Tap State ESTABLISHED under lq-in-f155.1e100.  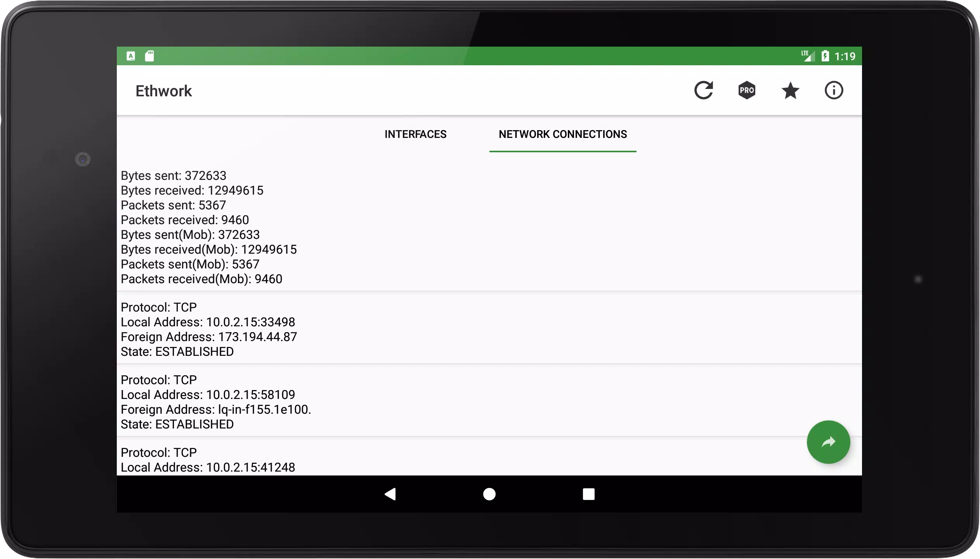177,424
